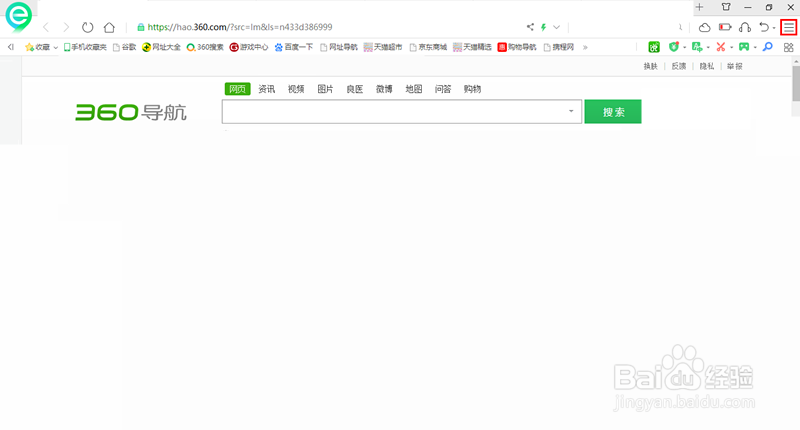
Task: Open the 百度一下 bookmark
Action: click(294, 47)
